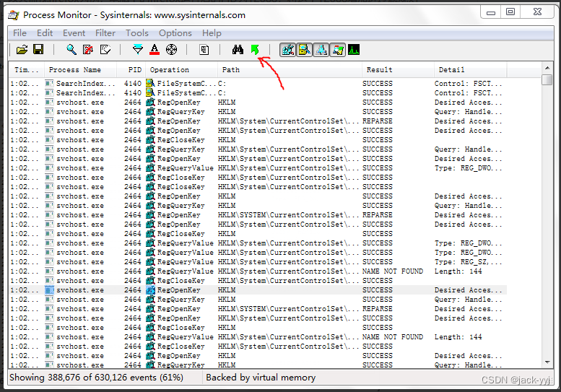Open the Filter menu

[105, 33]
